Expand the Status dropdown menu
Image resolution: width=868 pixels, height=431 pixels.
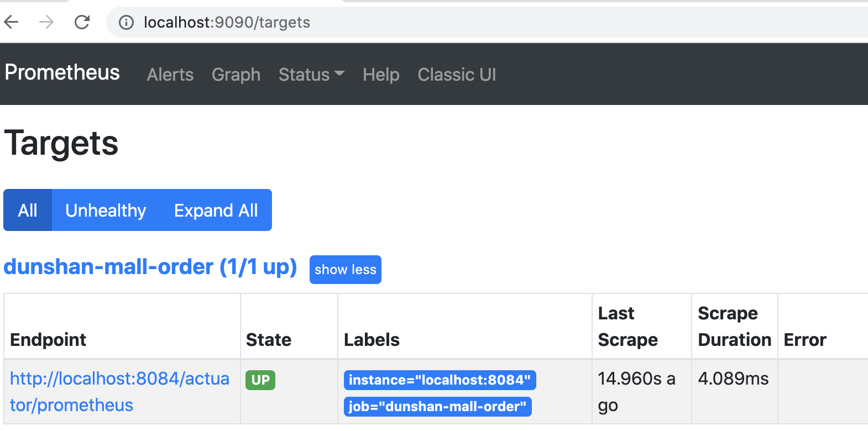tap(311, 75)
